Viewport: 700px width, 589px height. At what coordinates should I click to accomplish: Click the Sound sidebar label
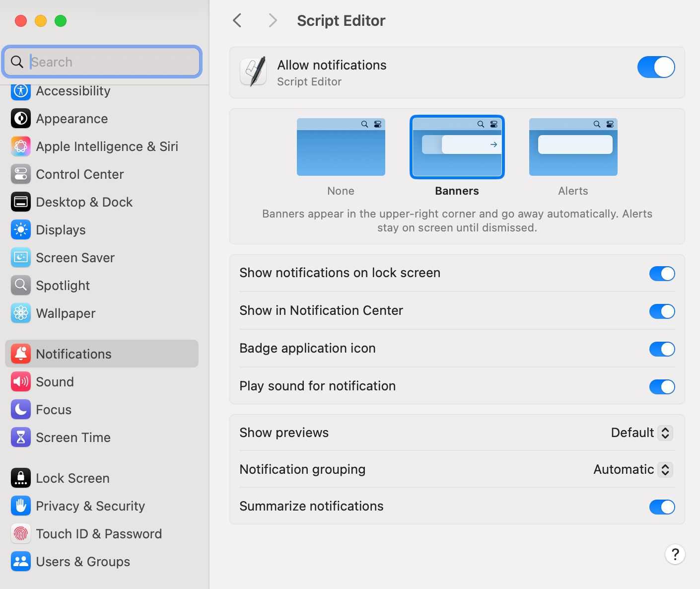point(55,382)
